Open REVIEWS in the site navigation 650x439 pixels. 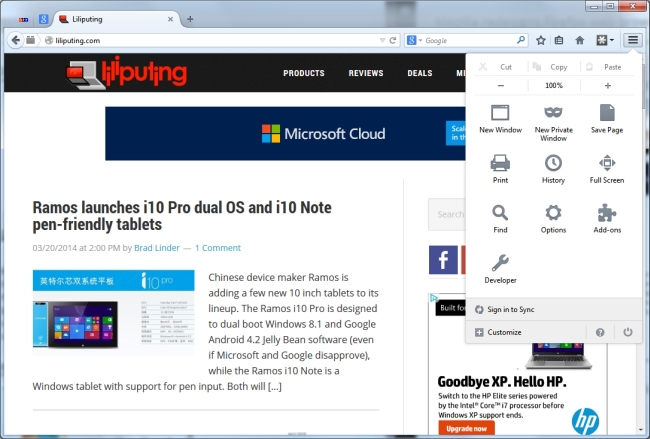pyautogui.click(x=366, y=73)
